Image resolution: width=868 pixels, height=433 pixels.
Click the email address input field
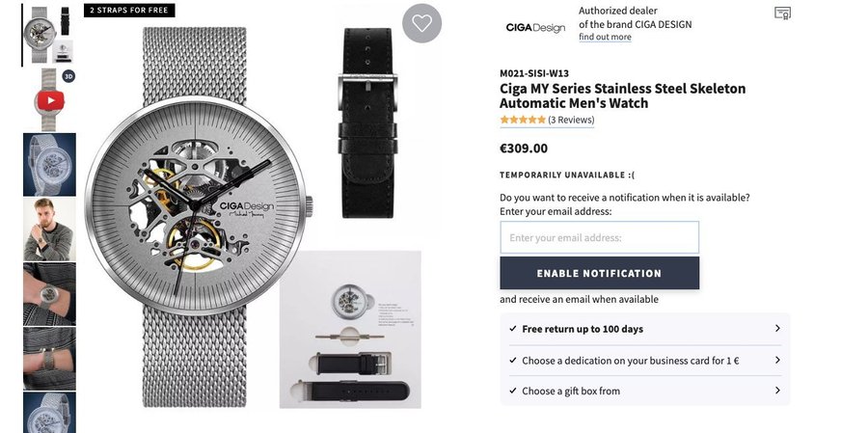click(599, 237)
